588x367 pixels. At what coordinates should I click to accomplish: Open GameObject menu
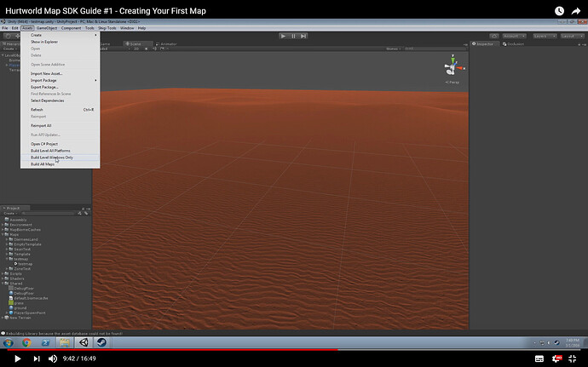(x=47, y=28)
